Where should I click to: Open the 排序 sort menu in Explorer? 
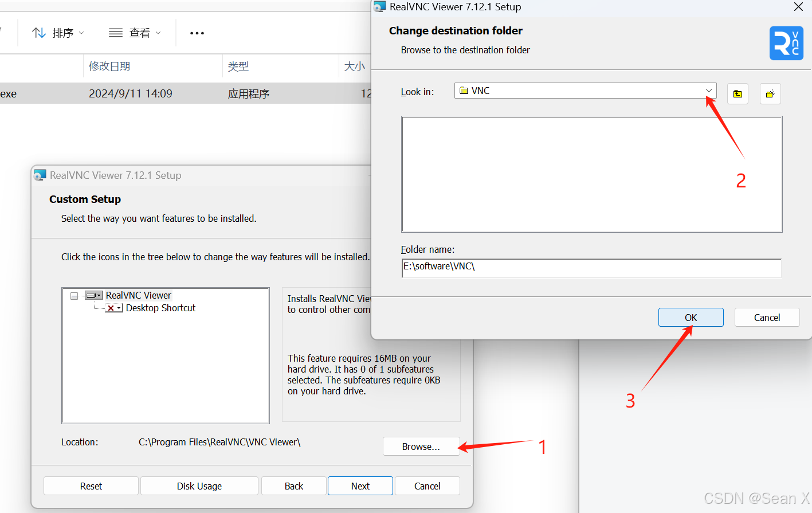[58, 33]
